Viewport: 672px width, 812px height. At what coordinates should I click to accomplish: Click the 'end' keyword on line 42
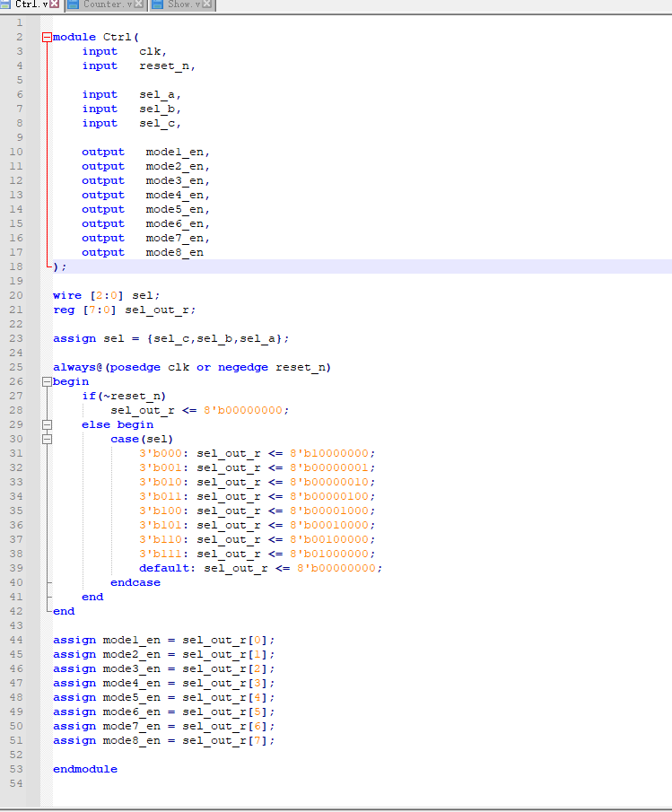coord(64,612)
